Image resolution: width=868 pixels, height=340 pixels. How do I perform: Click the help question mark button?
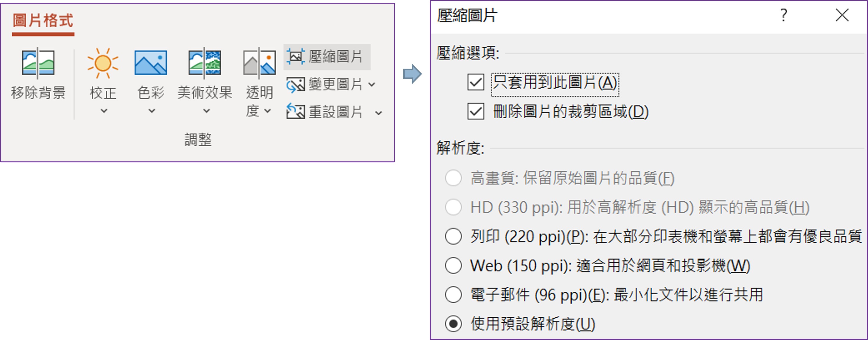click(x=784, y=15)
